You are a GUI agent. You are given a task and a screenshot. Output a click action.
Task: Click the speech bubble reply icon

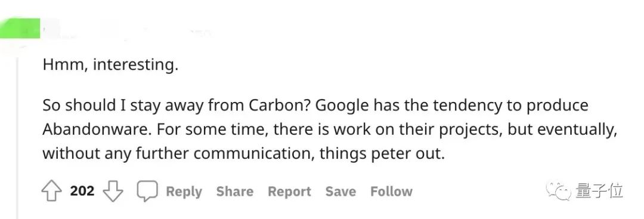147,191
